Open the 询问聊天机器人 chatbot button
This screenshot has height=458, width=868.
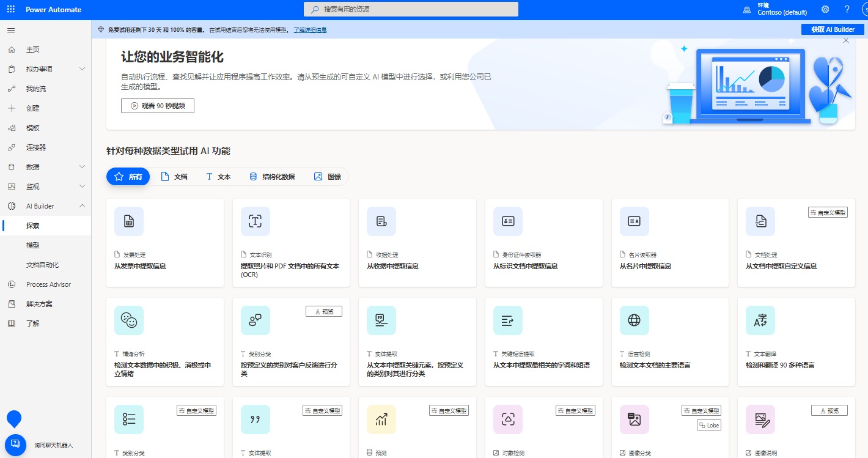tap(15, 445)
